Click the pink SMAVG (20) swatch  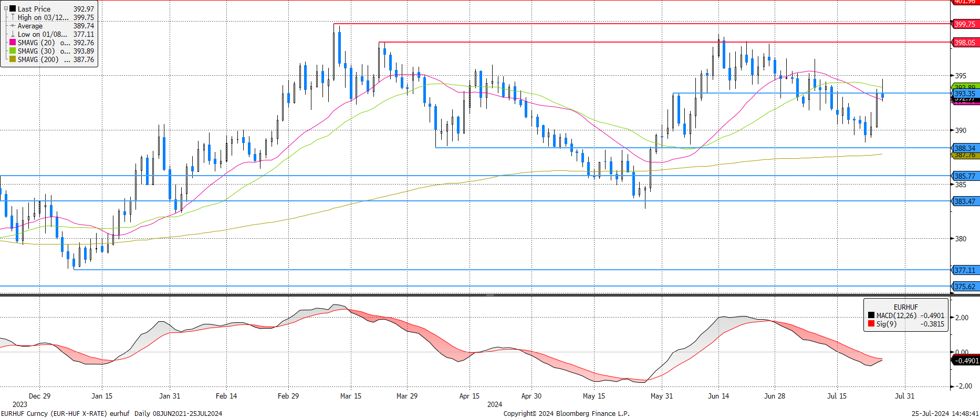(13, 43)
